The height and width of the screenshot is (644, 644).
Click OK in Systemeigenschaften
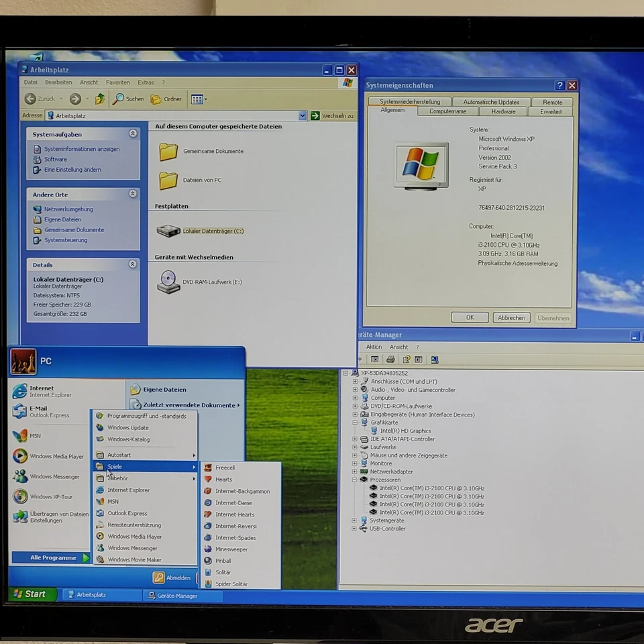click(470, 317)
